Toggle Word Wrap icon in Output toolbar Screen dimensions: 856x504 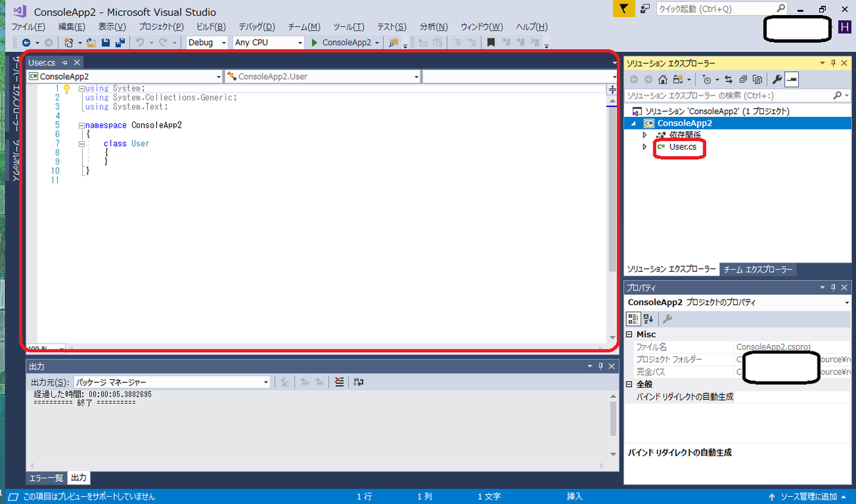359,382
